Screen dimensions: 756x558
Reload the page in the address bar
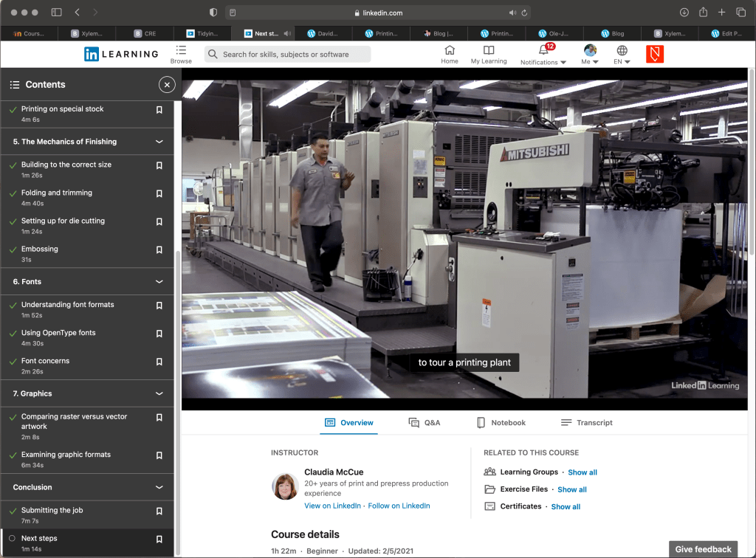click(x=524, y=13)
